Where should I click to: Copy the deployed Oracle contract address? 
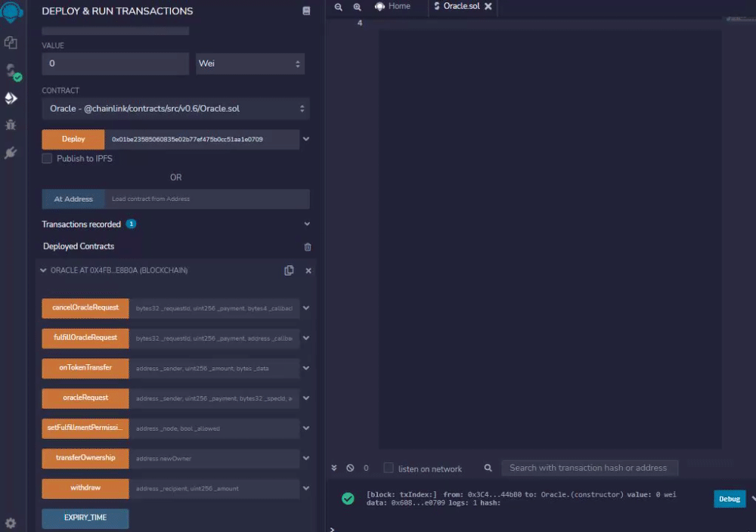[289, 271]
